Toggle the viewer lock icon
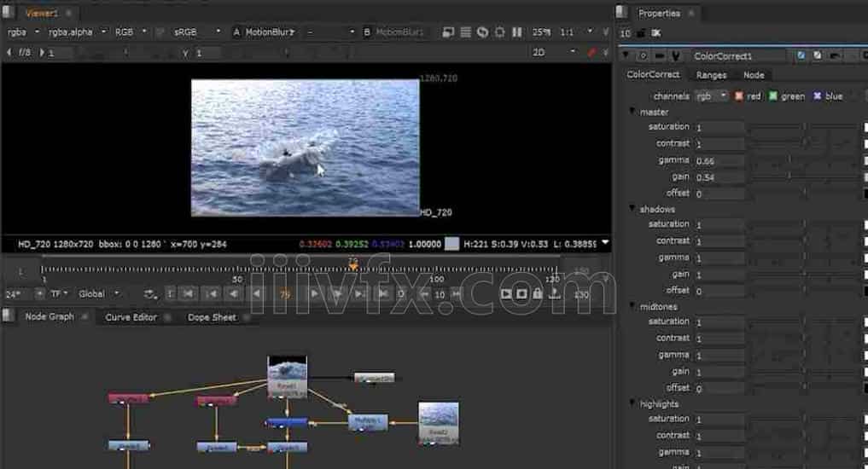Image resolution: width=868 pixels, height=469 pixels. click(537, 293)
